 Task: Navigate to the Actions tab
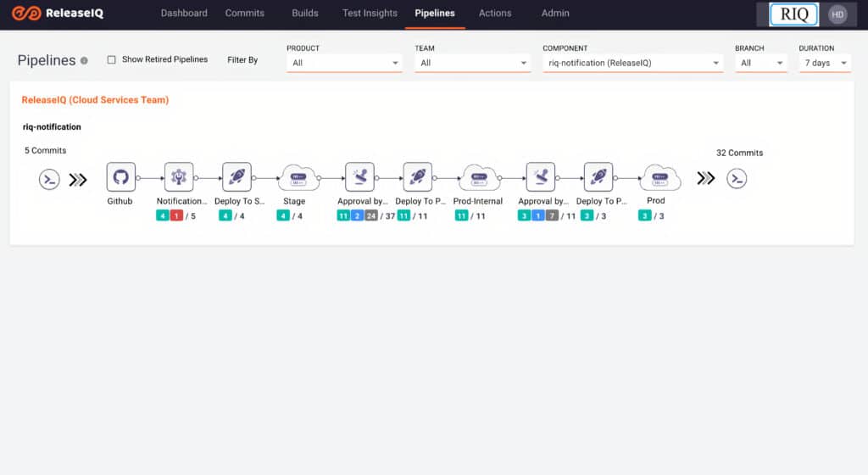coord(495,14)
